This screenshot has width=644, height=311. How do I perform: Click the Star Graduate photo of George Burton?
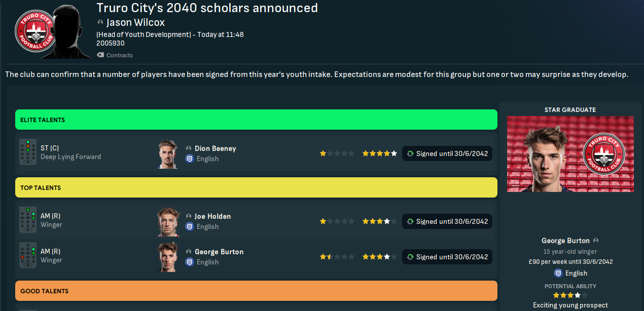(570, 154)
